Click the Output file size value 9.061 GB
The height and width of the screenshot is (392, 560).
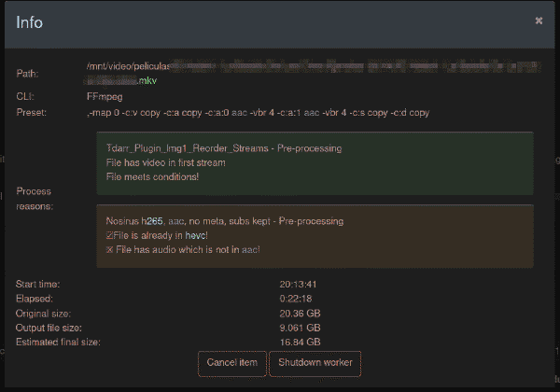click(300, 328)
